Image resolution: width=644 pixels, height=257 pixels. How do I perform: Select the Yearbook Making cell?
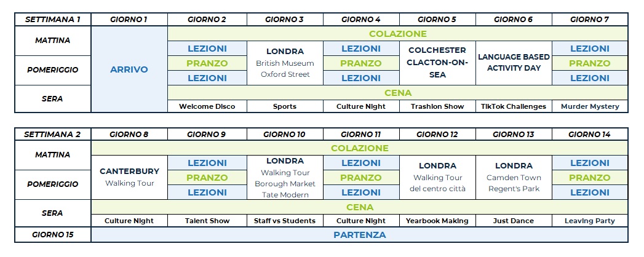point(437,221)
